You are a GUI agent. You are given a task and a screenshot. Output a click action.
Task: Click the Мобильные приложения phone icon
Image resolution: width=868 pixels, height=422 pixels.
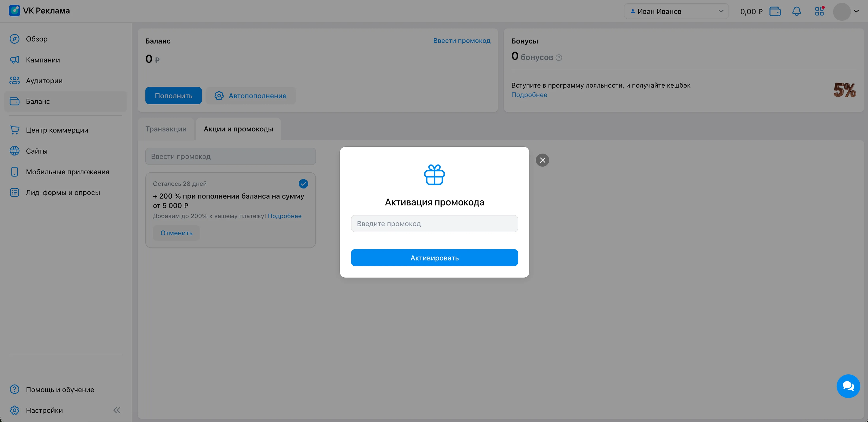click(x=14, y=172)
